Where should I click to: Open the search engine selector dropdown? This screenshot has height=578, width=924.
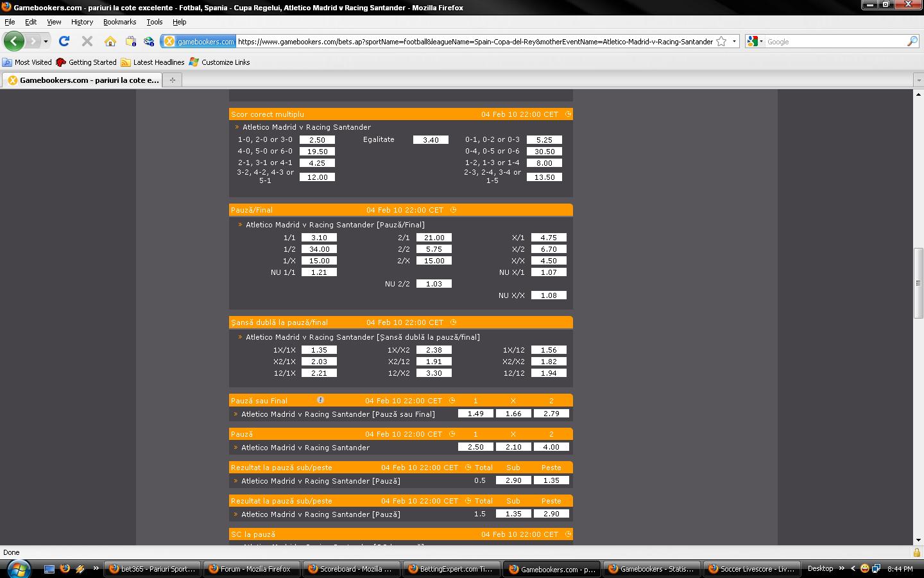761,42
